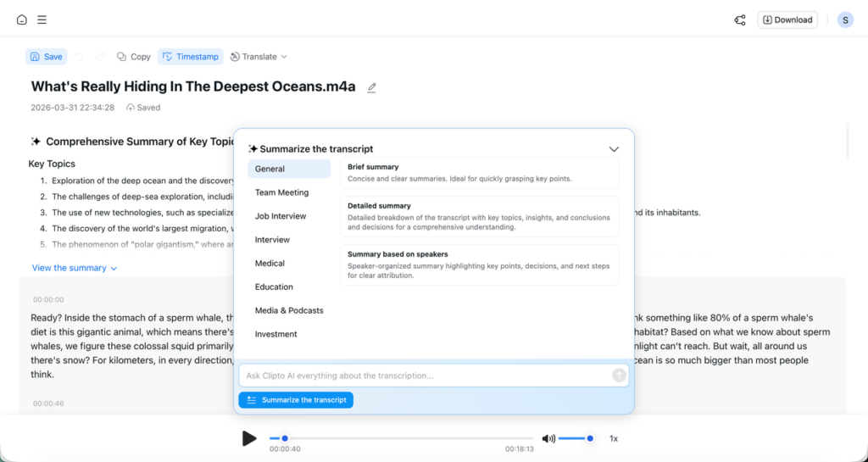
Task: Click the Ask Clipto AI input field
Action: tap(424, 376)
